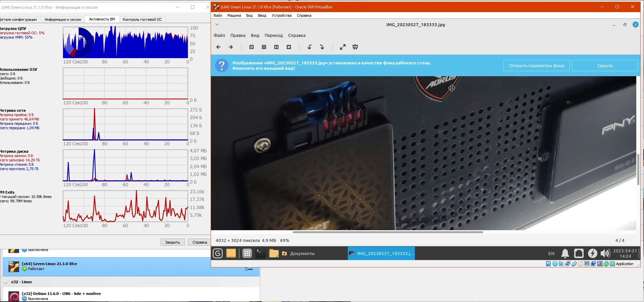The width and height of the screenshot is (644, 302).
Task: Open power manager lightning icon
Action: click(593, 253)
